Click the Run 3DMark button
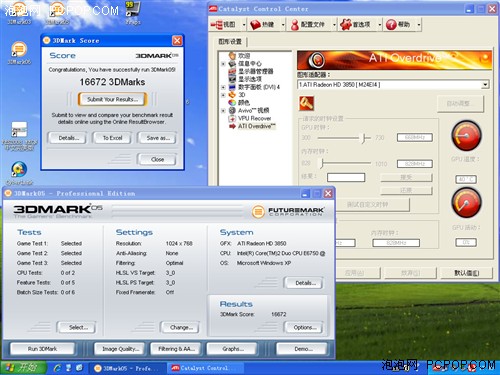The image size is (500, 375). (42, 349)
